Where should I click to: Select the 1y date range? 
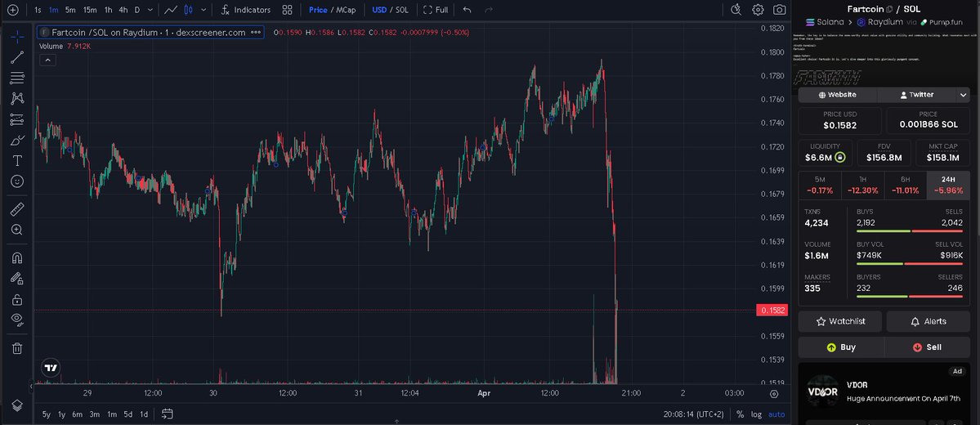tap(62, 414)
